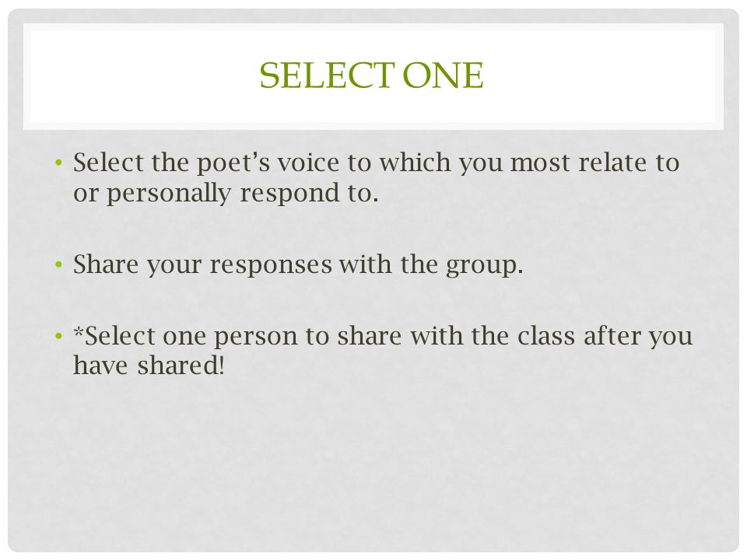Viewport: 747px width, 560px height.
Task: Click the word 'responses' in second bullet
Action: (x=271, y=266)
